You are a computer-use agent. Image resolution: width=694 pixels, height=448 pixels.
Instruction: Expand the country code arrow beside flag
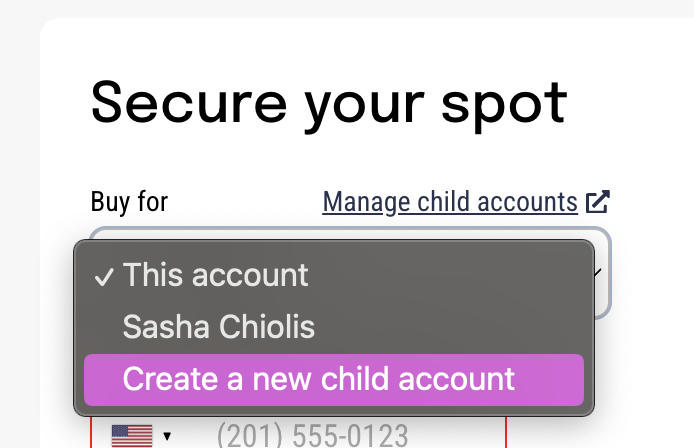click(x=167, y=436)
